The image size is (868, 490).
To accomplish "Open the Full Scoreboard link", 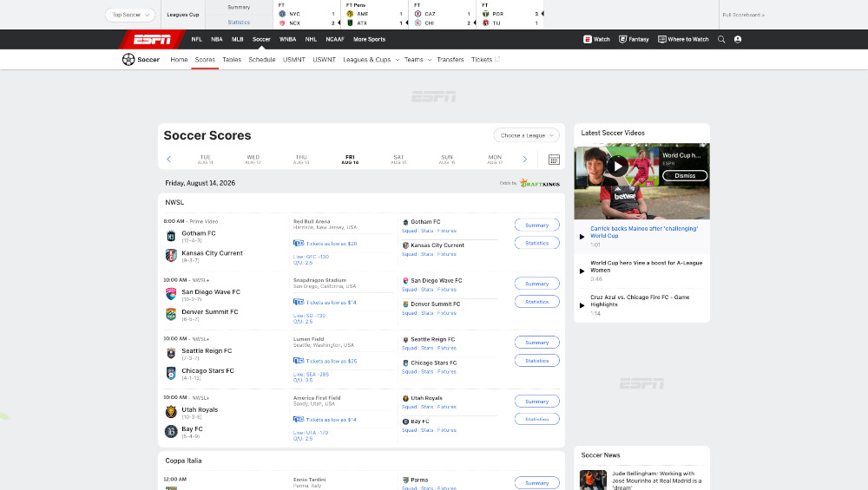I will [744, 15].
